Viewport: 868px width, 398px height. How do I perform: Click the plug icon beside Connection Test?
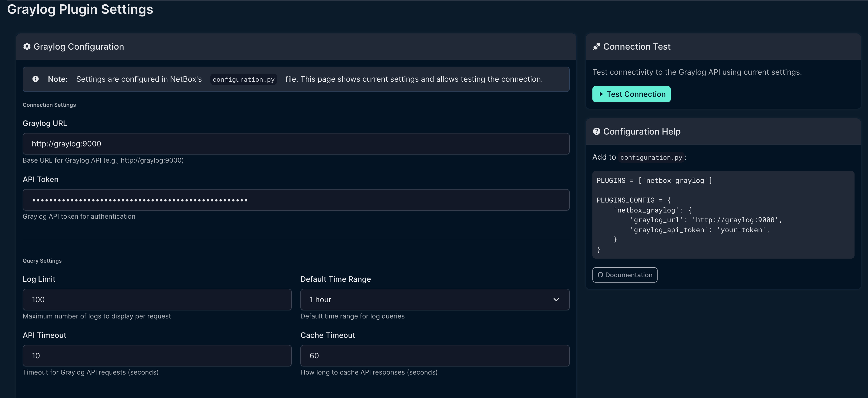pyautogui.click(x=596, y=47)
